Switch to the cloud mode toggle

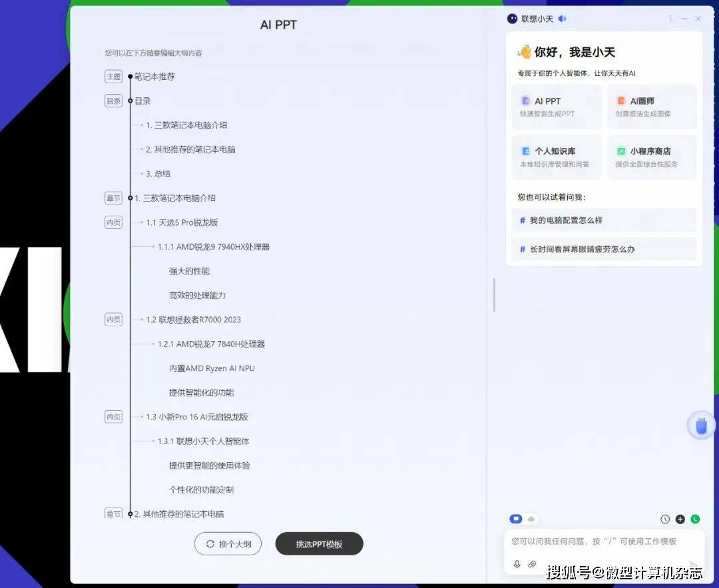click(x=531, y=519)
